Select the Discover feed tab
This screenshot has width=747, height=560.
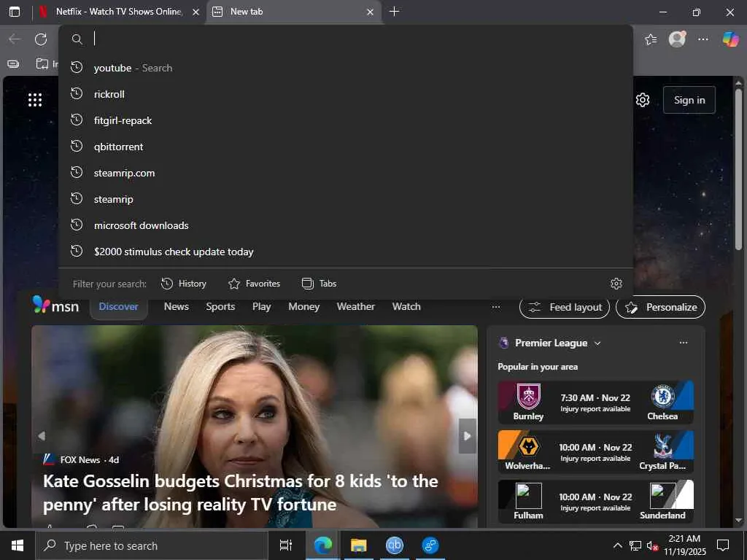(119, 307)
